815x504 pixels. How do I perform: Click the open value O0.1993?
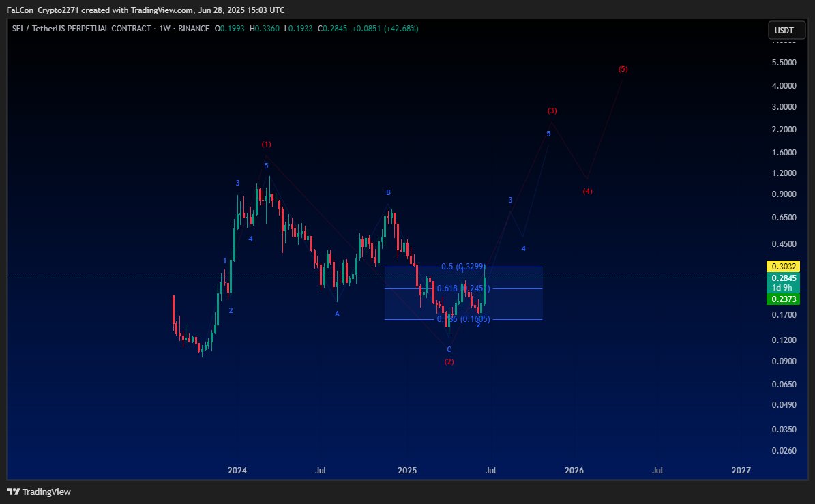pos(229,29)
